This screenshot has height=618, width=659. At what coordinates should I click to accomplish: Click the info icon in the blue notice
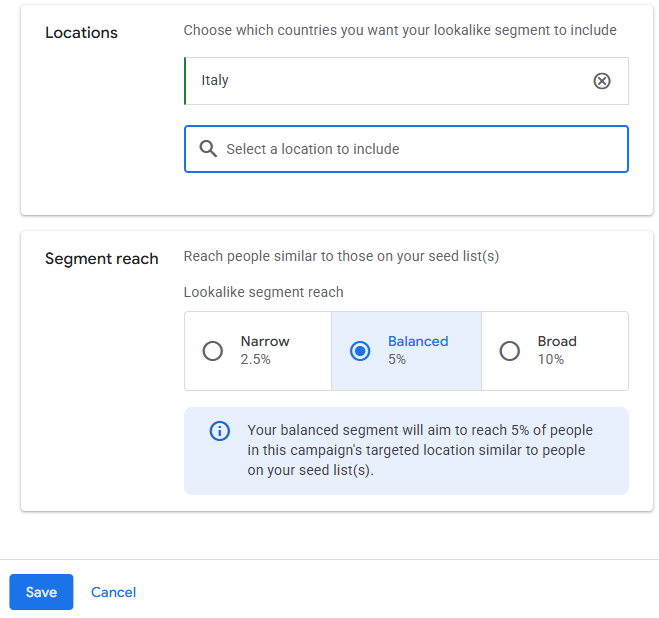point(219,431)
